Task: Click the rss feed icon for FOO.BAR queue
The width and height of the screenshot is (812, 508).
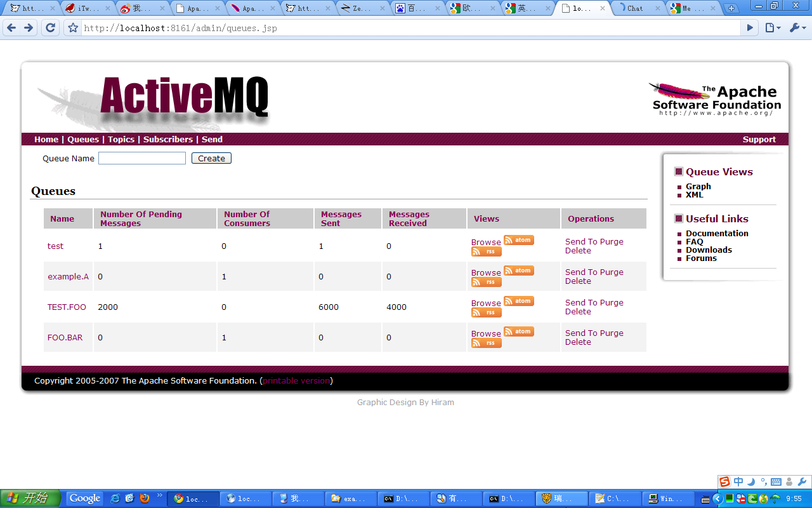Action: point(486,343)
